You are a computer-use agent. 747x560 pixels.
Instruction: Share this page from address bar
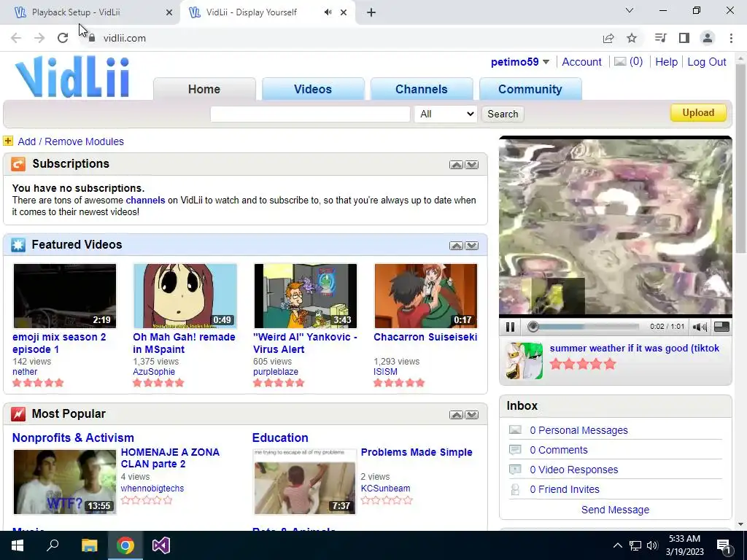click(608, 38)
